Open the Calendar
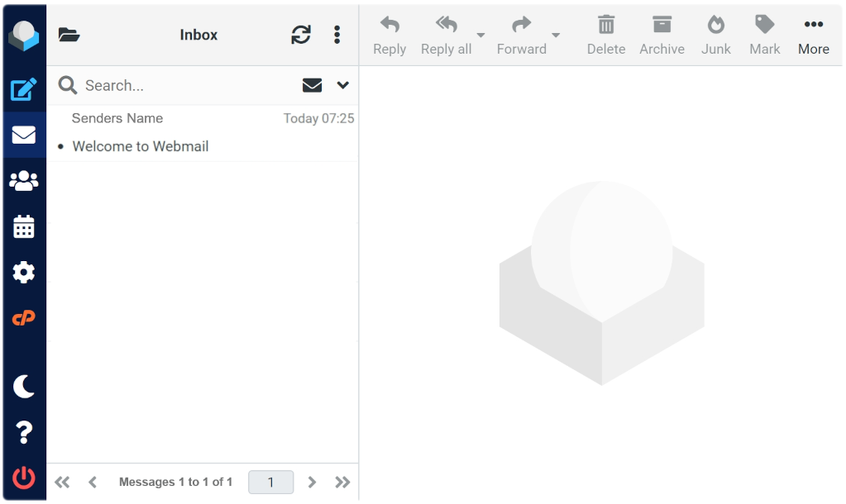Image resolution: width=846 pixels, height=504 pixels. pos(23,226)
